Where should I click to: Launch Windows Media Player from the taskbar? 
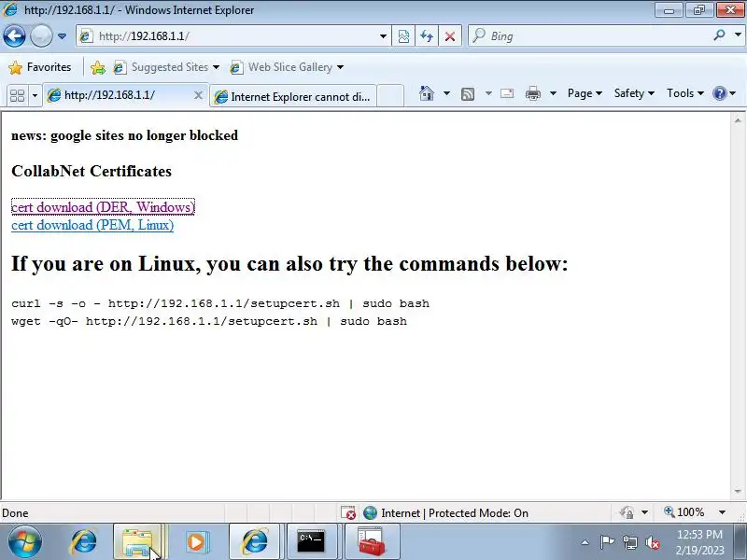tap(197, 542)
